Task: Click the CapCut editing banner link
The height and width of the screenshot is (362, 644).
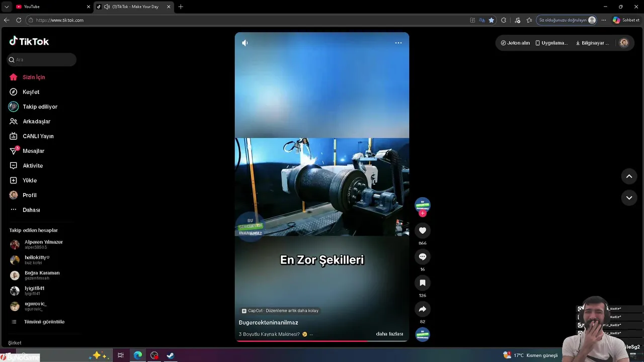Action: [x=280, y=311]
